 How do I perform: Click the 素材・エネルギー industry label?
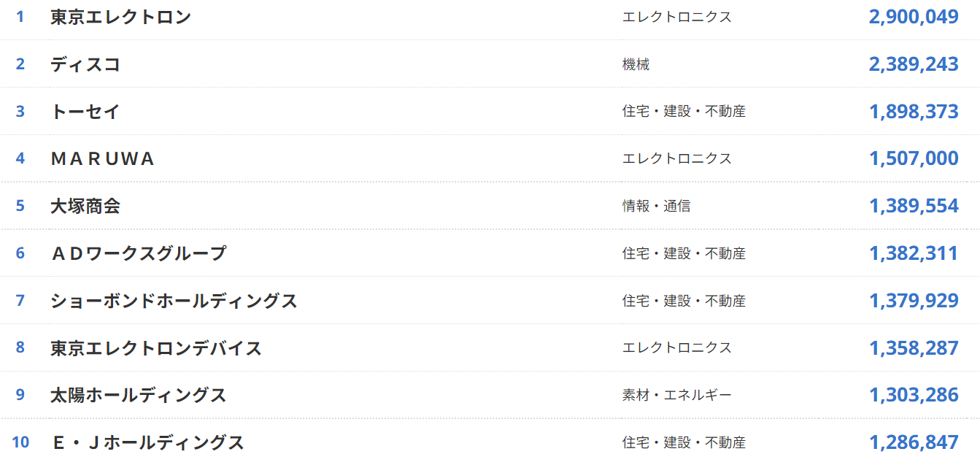(676, 395)
